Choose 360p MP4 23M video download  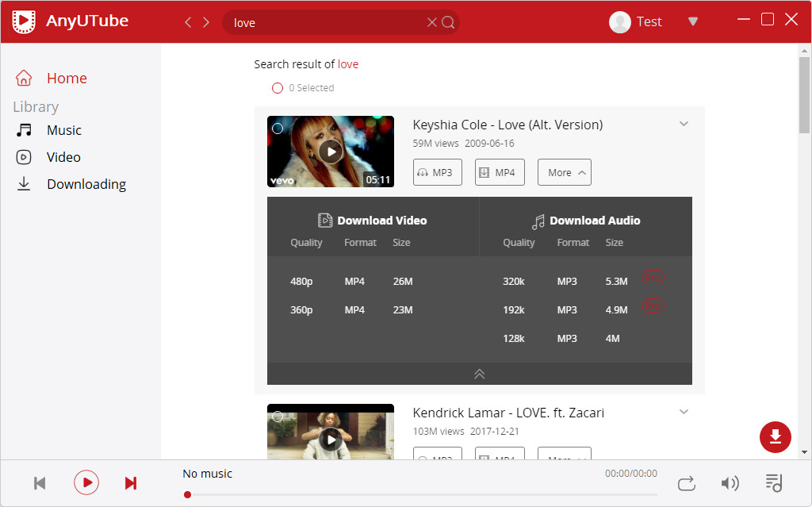click(x=351, y=310)
